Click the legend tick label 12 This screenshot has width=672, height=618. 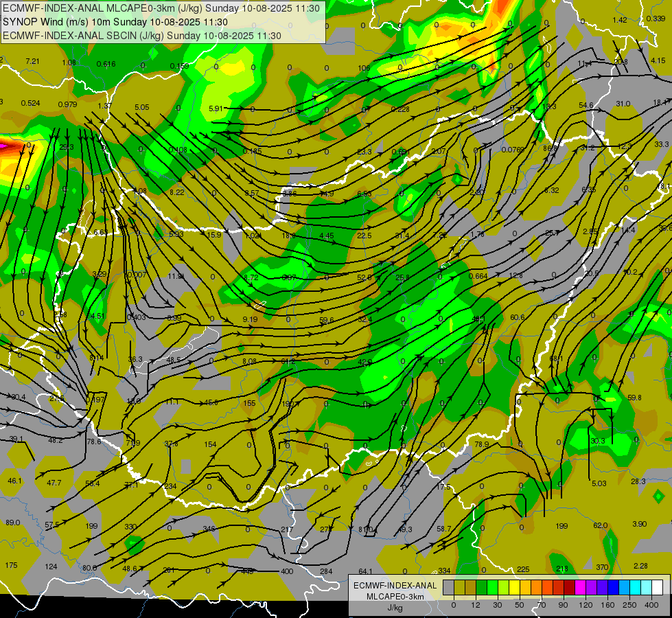[475, 605]
